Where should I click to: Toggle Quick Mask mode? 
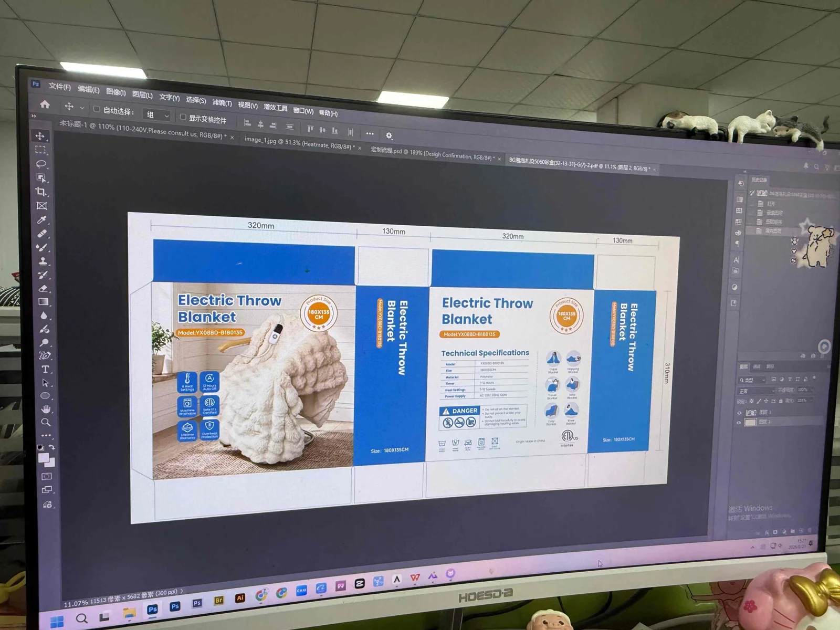[x=47, y=476]
